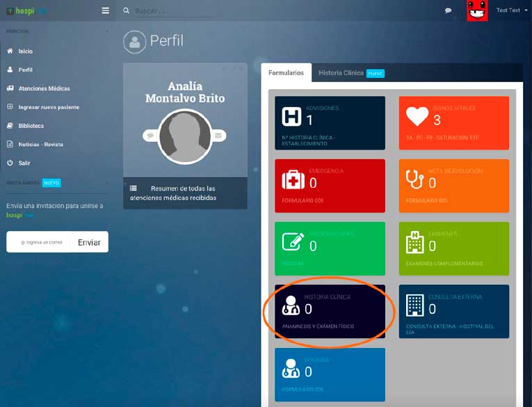The width and height of the screenshot is (532, 407).
Task: Click the Signos Vitales heart icon
Action: [417, 117]
